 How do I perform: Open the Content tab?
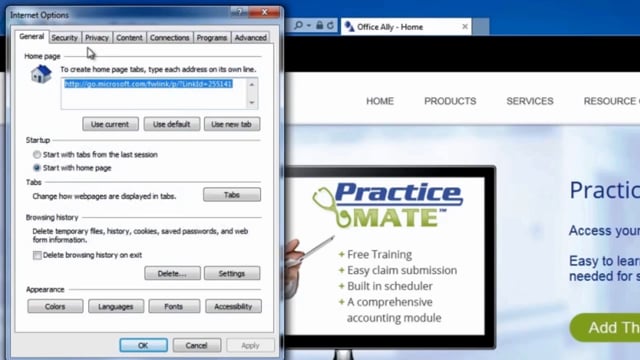pos(129,38)
